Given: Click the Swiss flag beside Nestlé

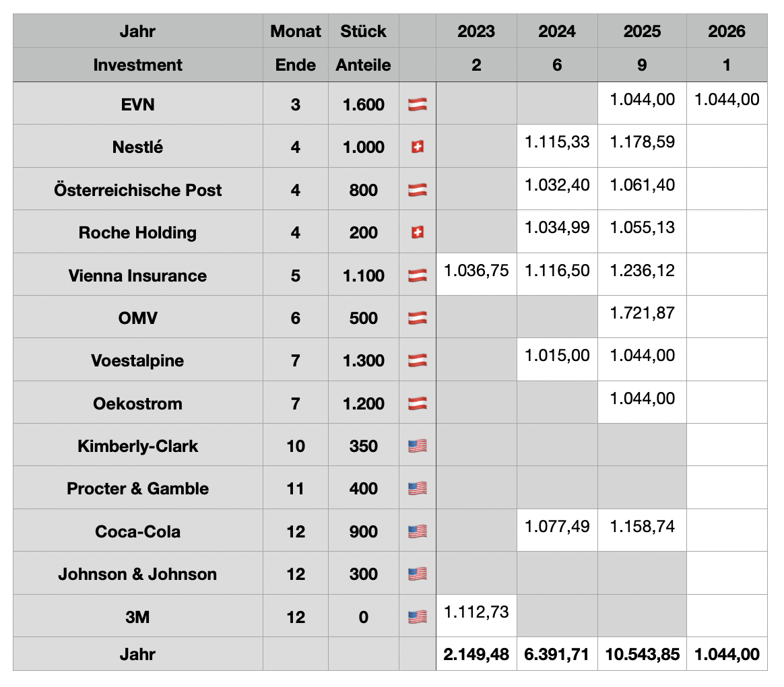Looking at the screenshot, I should coord(417,148).
